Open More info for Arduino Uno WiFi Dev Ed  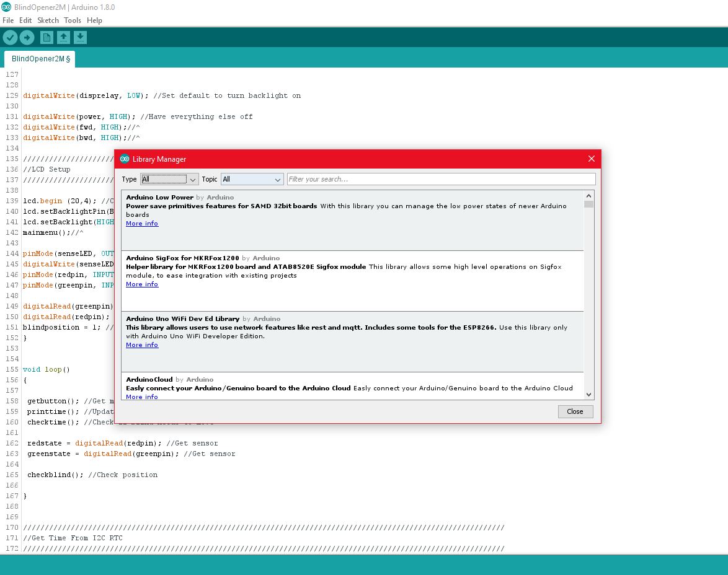tap(142, 345)
